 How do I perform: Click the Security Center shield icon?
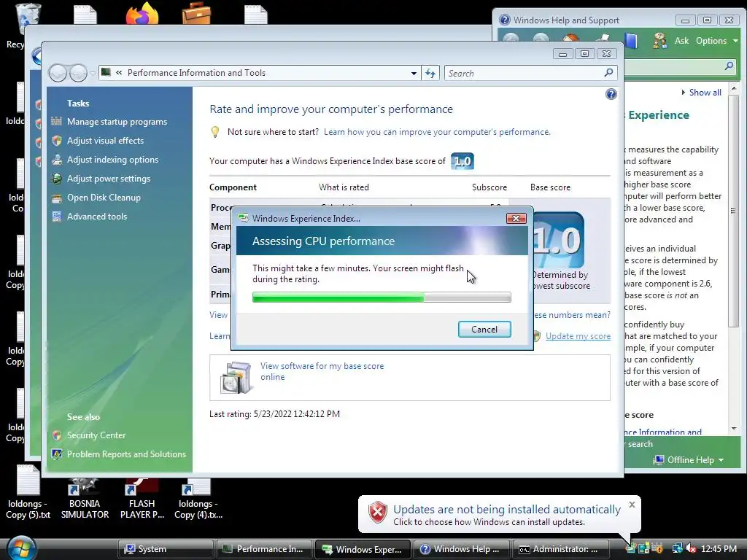pyautogui.click(x=57, y=435)
